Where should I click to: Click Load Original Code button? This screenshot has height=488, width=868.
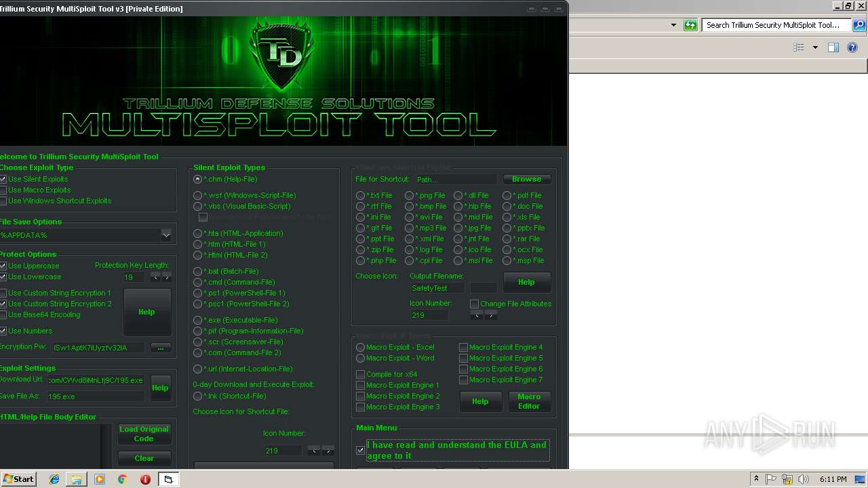[x=144, y=434]
